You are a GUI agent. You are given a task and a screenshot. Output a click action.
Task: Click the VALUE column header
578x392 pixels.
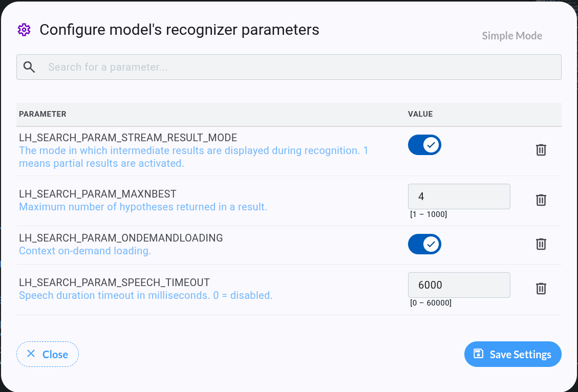point(420,114)
